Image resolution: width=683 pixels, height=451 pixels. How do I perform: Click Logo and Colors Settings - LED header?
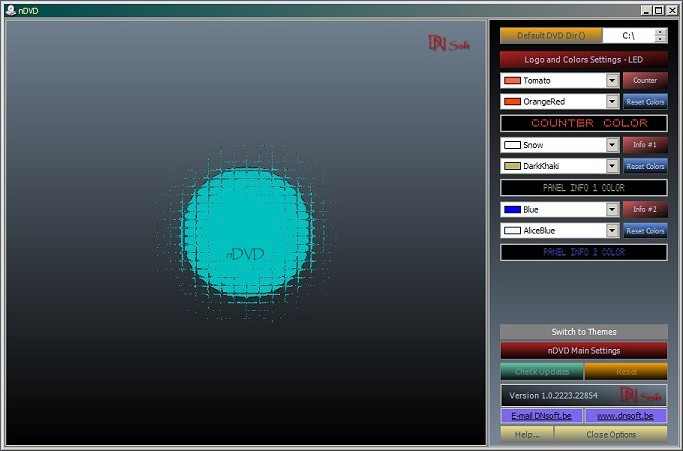[584, 60]
